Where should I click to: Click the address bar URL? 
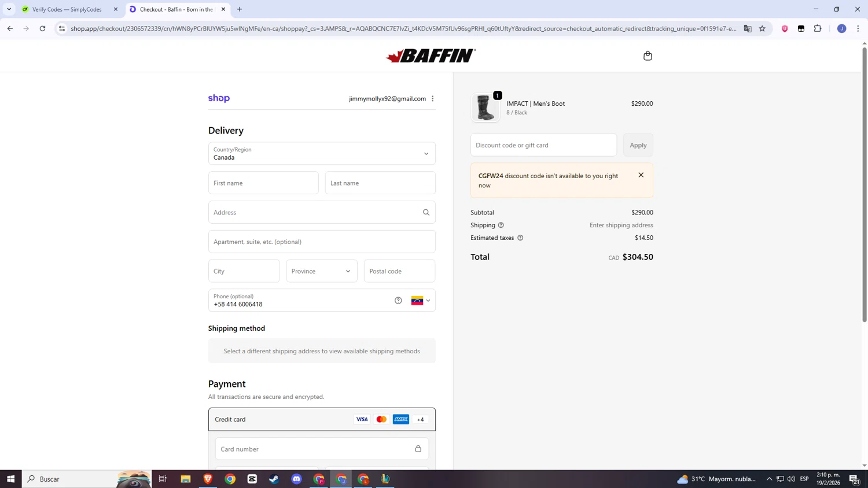(403, 28)
